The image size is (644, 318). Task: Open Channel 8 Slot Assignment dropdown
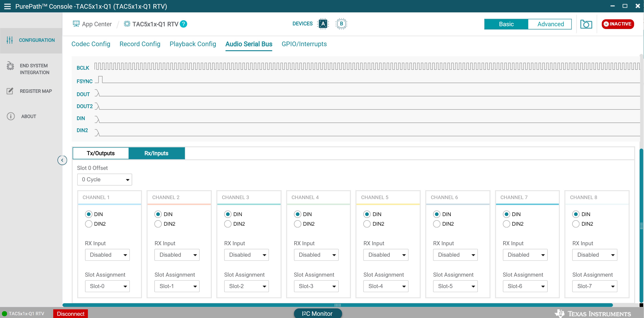tap(595, 286)
